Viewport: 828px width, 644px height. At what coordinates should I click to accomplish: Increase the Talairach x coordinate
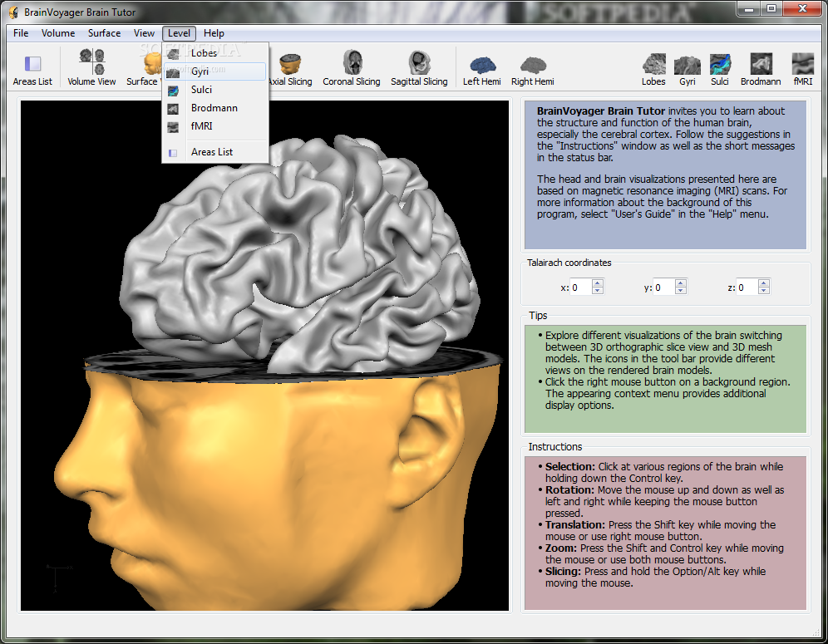tap(597, 283)
